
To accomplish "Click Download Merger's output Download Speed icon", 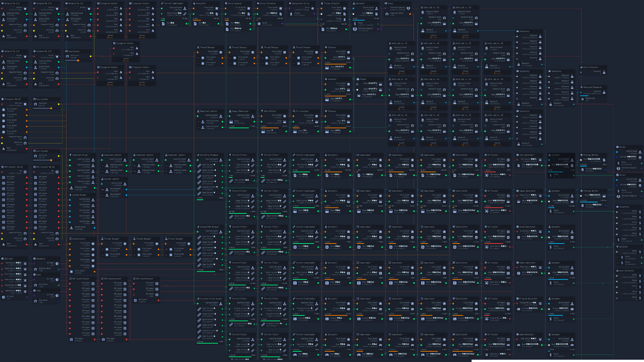I will (71, 187).
